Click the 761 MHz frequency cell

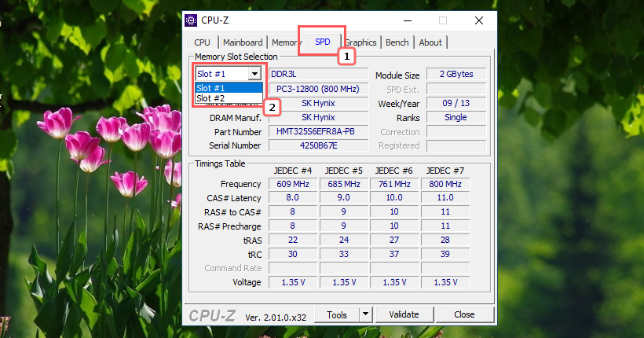coord(394,184)
